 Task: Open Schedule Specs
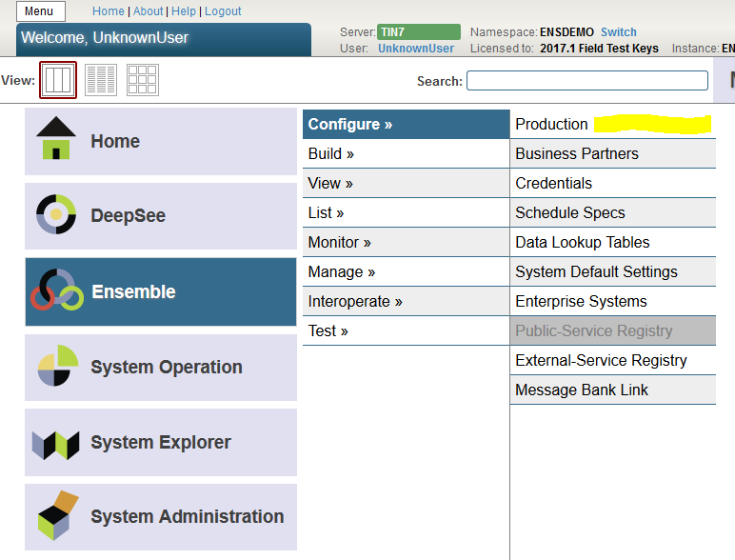click(x=613, y=213)
